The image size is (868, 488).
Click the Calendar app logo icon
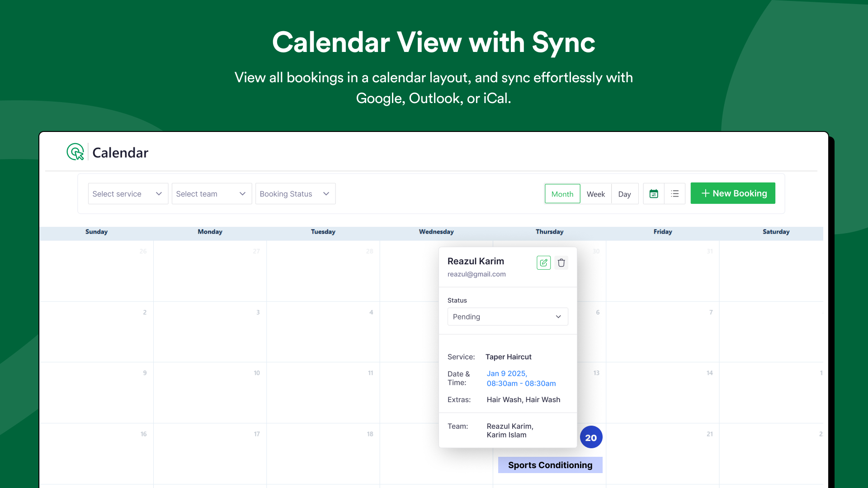point(75,152)
